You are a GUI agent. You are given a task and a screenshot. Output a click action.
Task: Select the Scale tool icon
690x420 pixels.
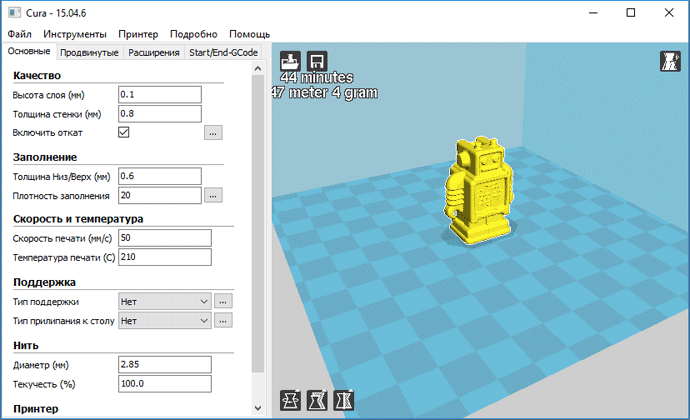317,400
